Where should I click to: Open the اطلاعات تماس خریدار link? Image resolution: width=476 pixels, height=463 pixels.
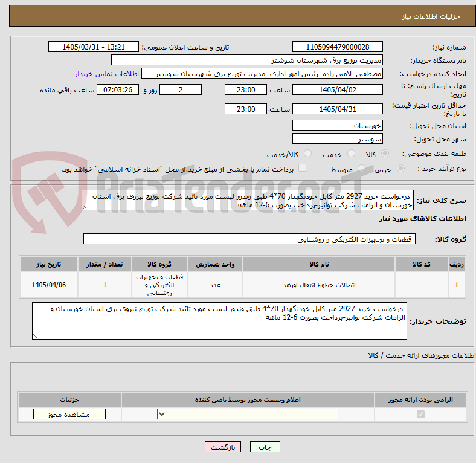click(107, 74)
